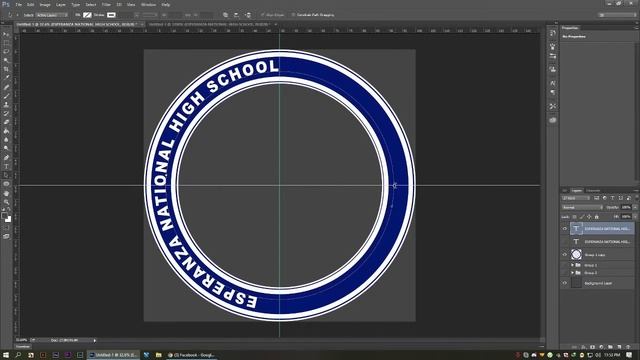
Task: Open the Image menu
Action: tap(45, 4)
